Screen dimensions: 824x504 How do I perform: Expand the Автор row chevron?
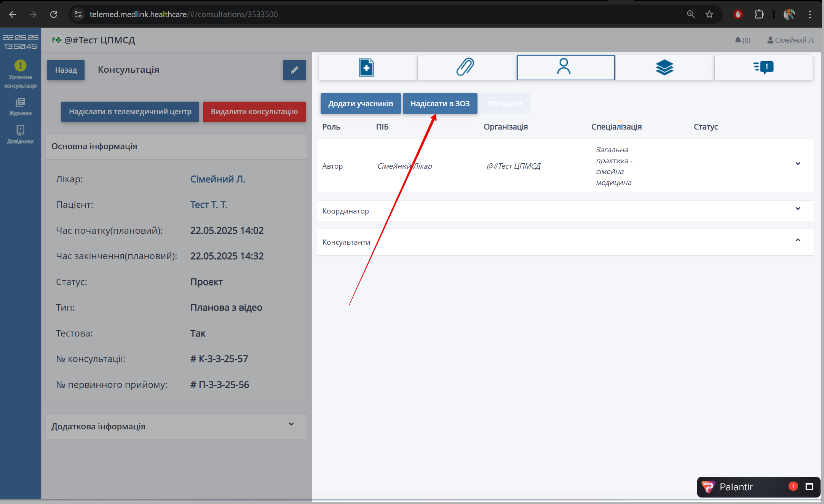coord(798,164)
